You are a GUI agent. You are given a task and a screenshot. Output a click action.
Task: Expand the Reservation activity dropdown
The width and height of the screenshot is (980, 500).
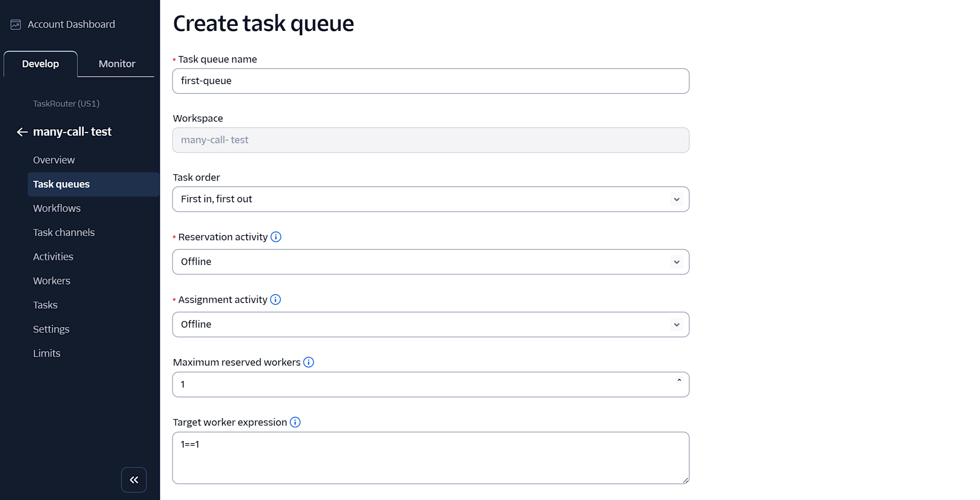tap(431, 262)
